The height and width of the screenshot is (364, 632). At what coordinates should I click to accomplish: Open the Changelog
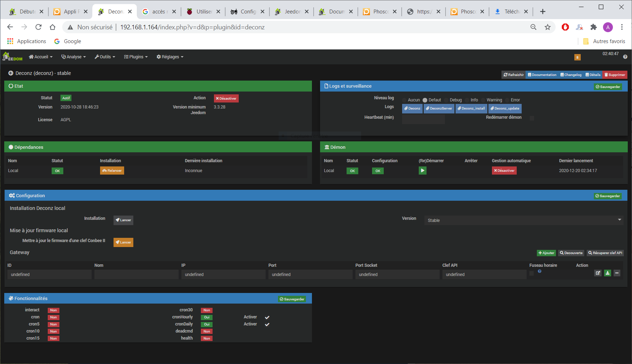[571, 75]
